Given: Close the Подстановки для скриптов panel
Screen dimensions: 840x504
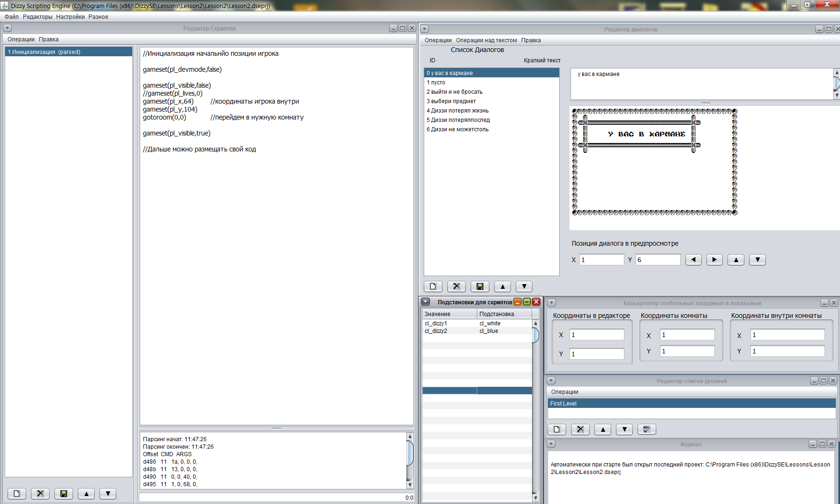Looking at the screenshot, I should 536,302.
